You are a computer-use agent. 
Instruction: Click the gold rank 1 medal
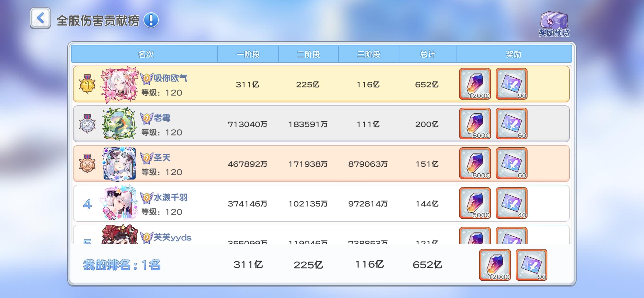pyautogui.click(x=87, y=84)
